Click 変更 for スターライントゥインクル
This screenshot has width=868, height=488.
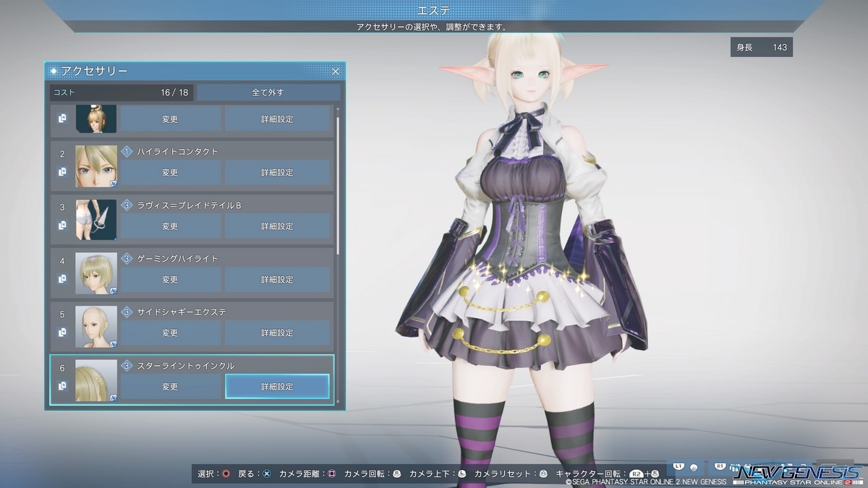pos(170,387)
